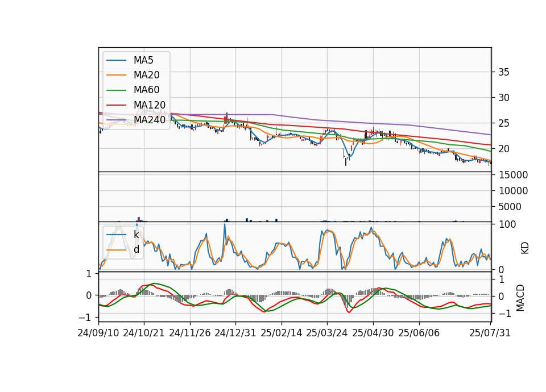Click the MA240 legend label

tap(150, 120)
